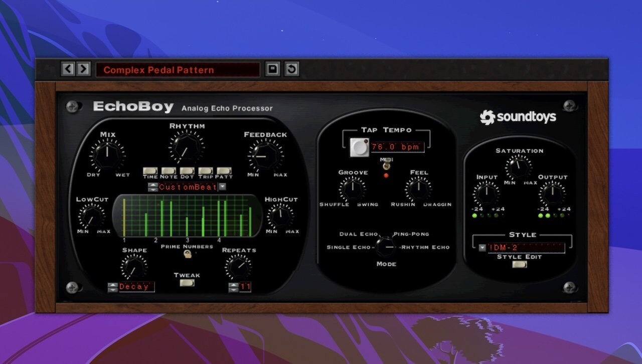Click the 76.0 bpm tempo field

(397, 147)
